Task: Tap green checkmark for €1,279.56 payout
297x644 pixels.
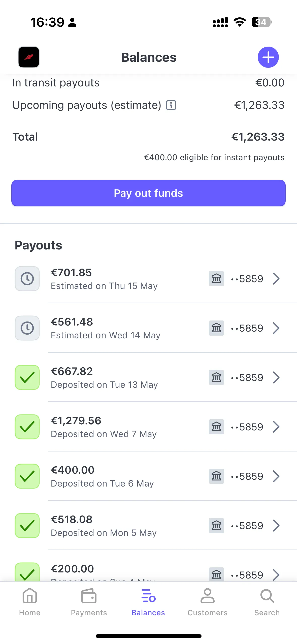Action: click(27, 427)
